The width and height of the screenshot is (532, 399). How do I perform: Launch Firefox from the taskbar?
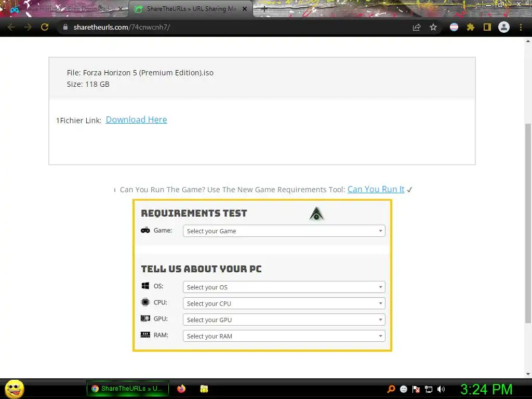pyautogui.click(x=181, y=389)
